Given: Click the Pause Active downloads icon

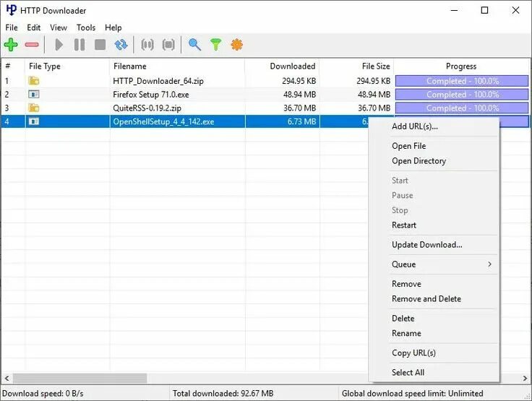Looking at the screenshot, I should pos(147,45).
